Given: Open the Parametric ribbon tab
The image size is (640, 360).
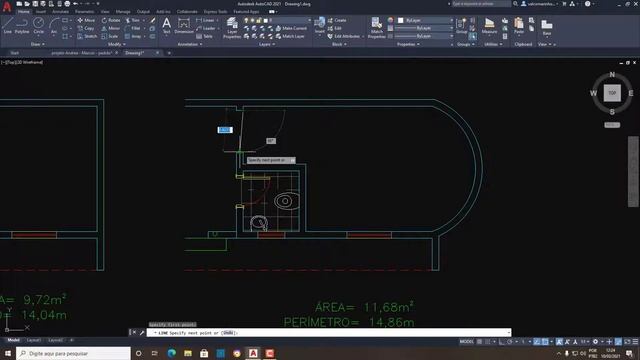Looking at the screenshot, I should pos(84,12).
